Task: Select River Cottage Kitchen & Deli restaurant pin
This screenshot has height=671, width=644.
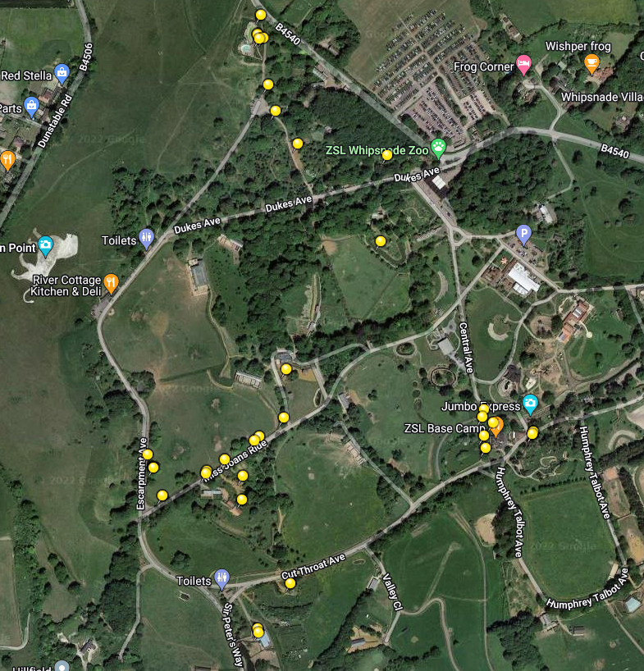Action: point(111,284)
